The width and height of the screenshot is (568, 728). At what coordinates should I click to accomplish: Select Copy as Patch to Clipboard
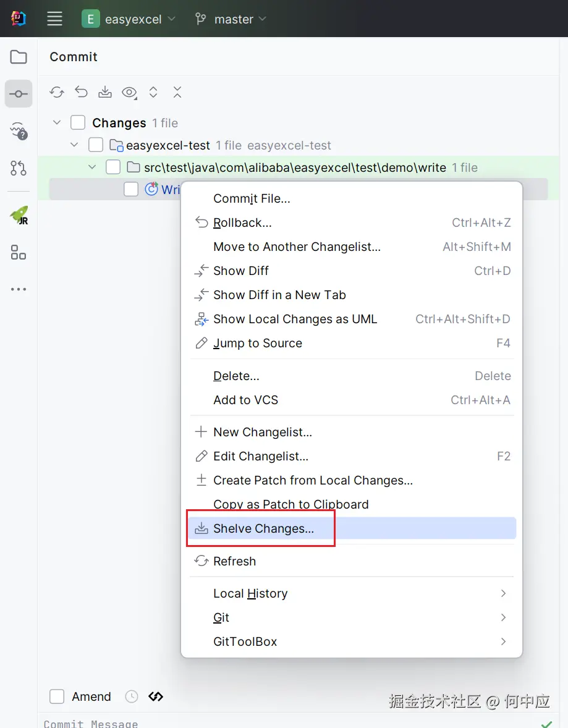pos(352,504)
